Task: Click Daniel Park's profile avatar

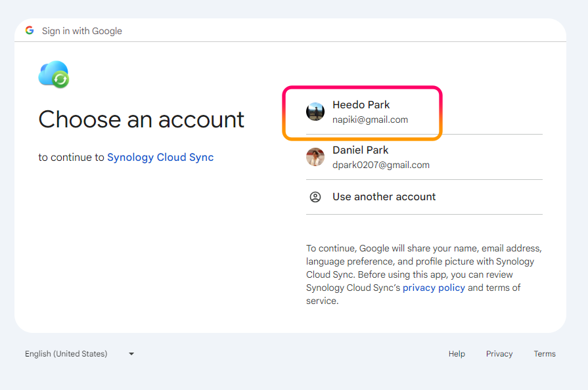Action: point(315,157)
